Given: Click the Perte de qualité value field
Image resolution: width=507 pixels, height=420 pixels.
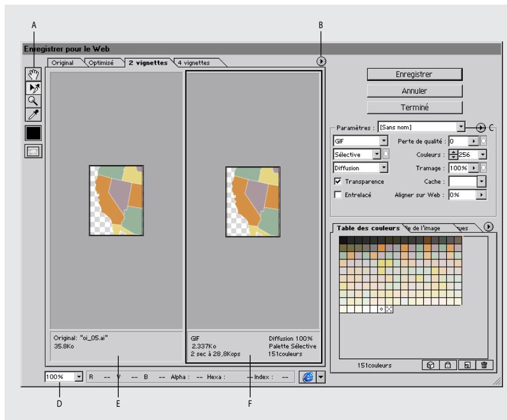Looking at the screenshot, I should pyautogui.click(x=459, y=141).
